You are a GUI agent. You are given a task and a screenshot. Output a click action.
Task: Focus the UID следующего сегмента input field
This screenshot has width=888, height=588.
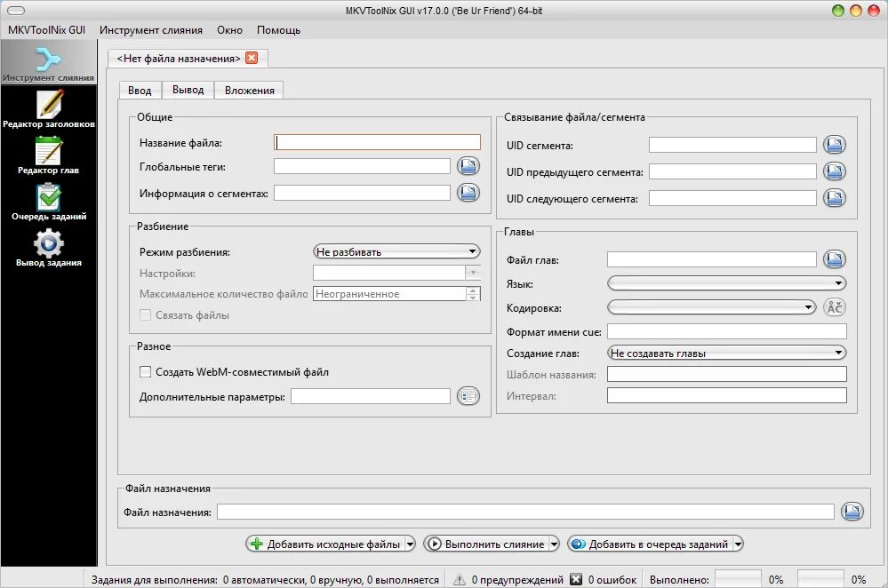pyautogui.click(x=732, y=197)
